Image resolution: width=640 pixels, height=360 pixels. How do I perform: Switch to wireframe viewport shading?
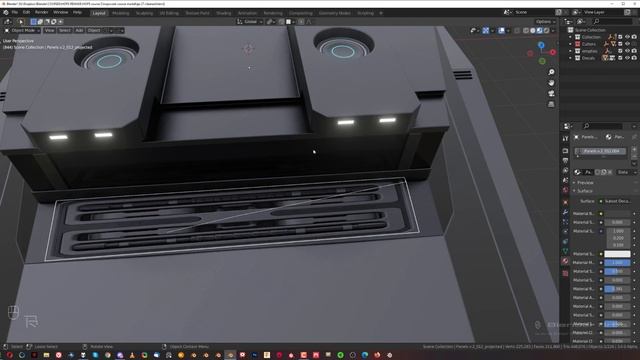[526, 31]
